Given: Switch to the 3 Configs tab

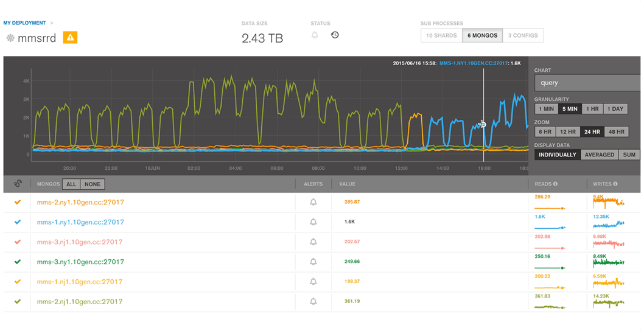Looking at the screenshot, I should 523,35.
